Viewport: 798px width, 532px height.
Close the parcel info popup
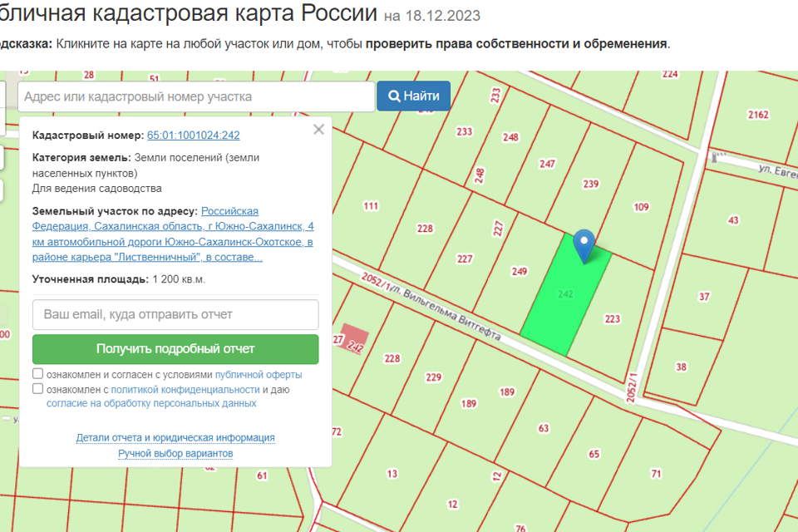[x=318, y=130]
